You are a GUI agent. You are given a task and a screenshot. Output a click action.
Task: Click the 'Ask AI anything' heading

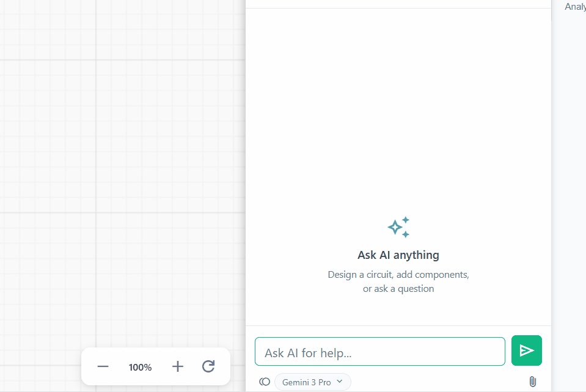point(398,255)
